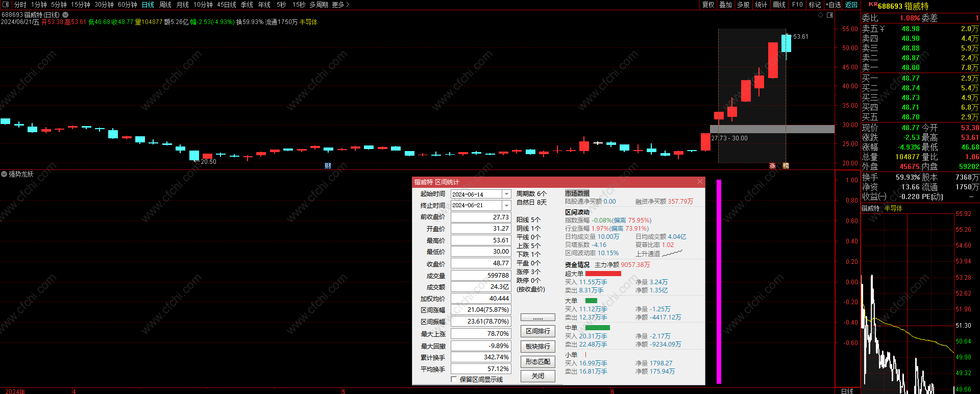Select the 15分钟 period tab
The image size is (980, 394).
(x=81, y=5)
